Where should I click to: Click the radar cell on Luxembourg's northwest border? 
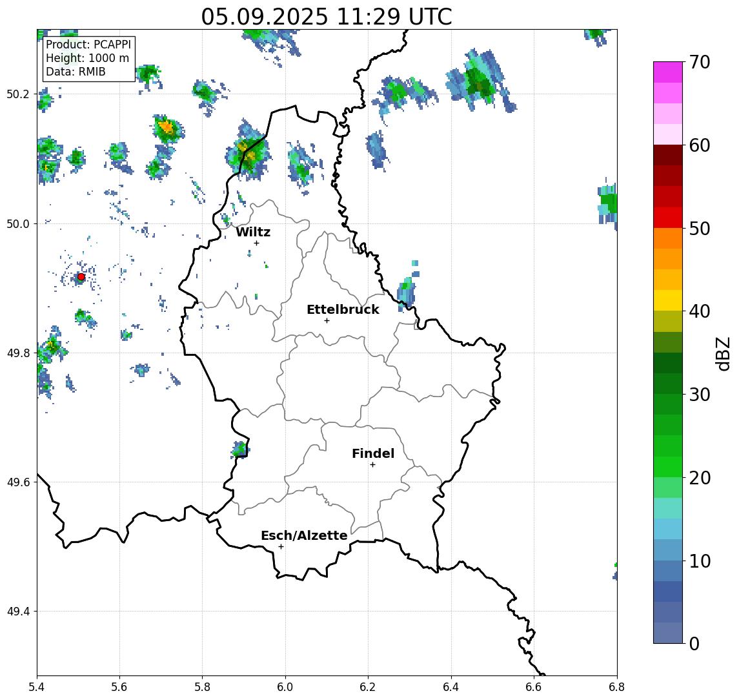point(248,151)
